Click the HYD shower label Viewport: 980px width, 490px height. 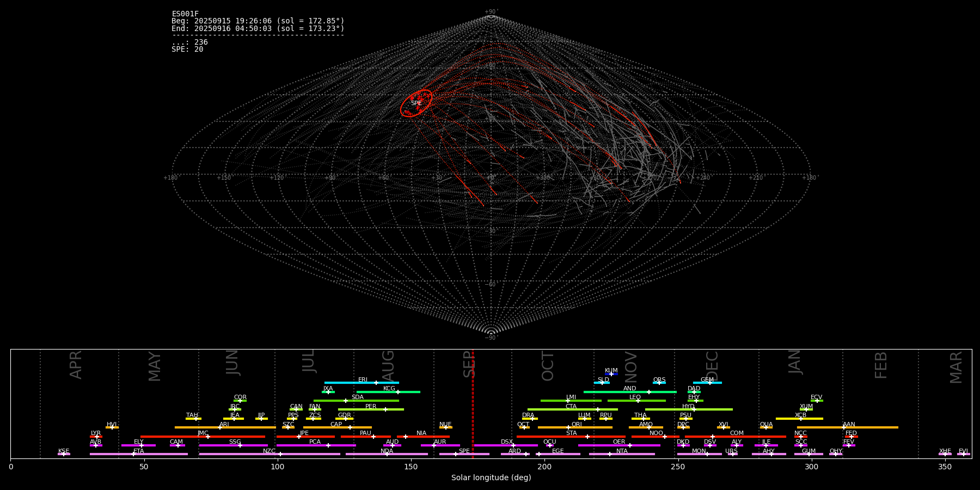click(x=689, y=407)
